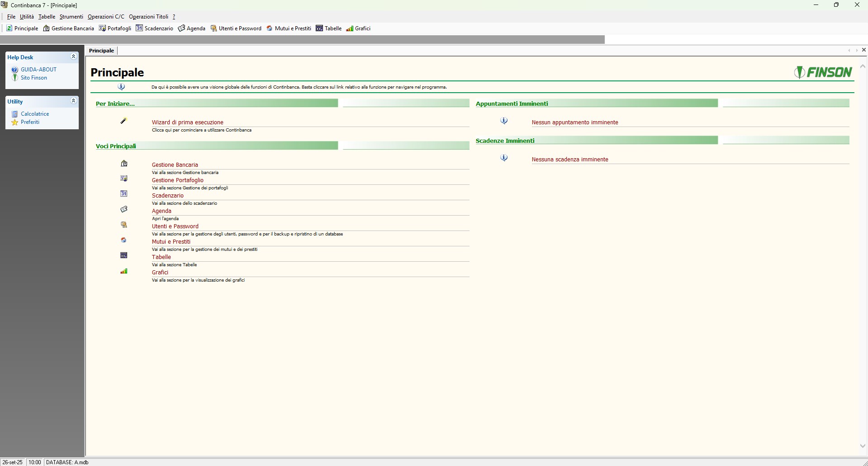Click the Gestione Portafoglio icon in list
Viewport: 868px width, 466px height.
coord(124,179)
